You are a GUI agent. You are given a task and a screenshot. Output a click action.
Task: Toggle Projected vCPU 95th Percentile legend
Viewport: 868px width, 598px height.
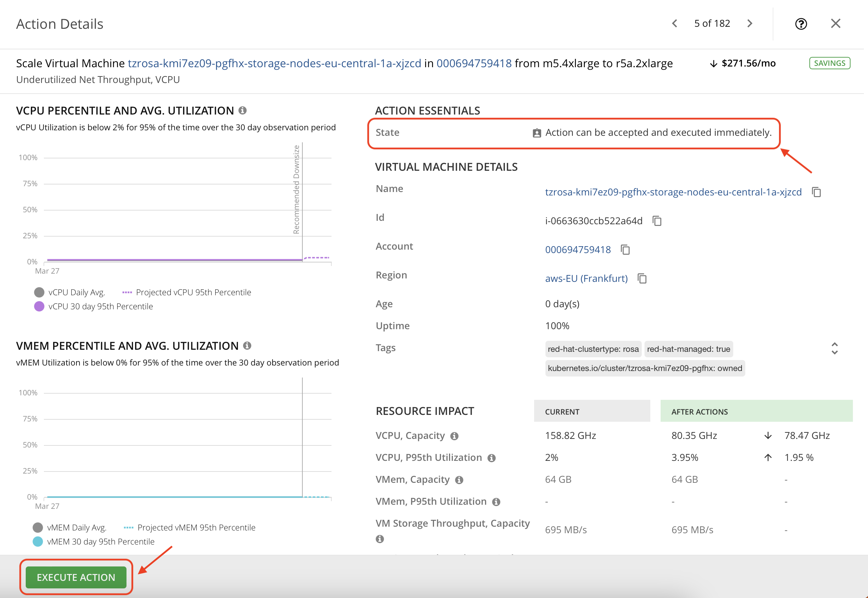[x=186, y=292]
